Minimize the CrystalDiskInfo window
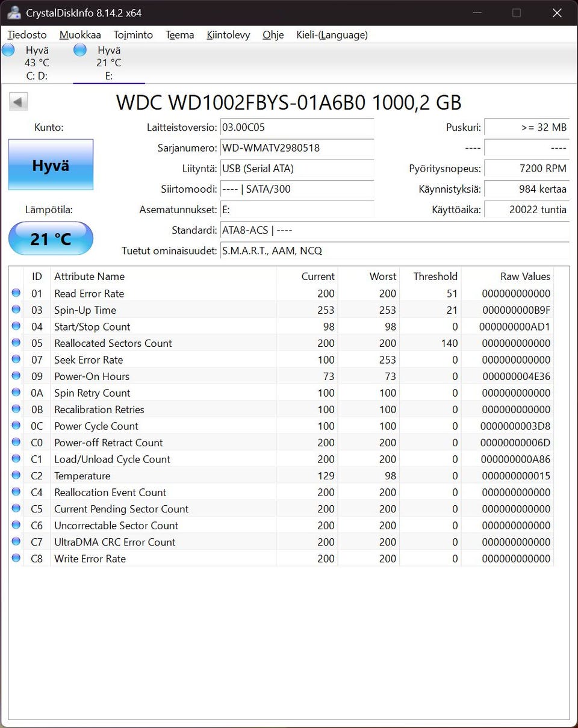578x728 pixels. pyautogui.click(x=477, y=13)
